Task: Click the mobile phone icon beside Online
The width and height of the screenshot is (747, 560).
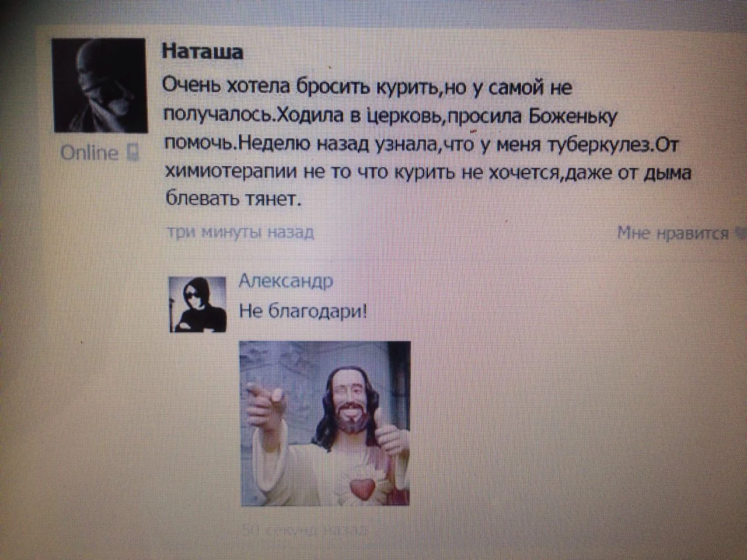Action: pyautogui.click(x=133, y=153)
